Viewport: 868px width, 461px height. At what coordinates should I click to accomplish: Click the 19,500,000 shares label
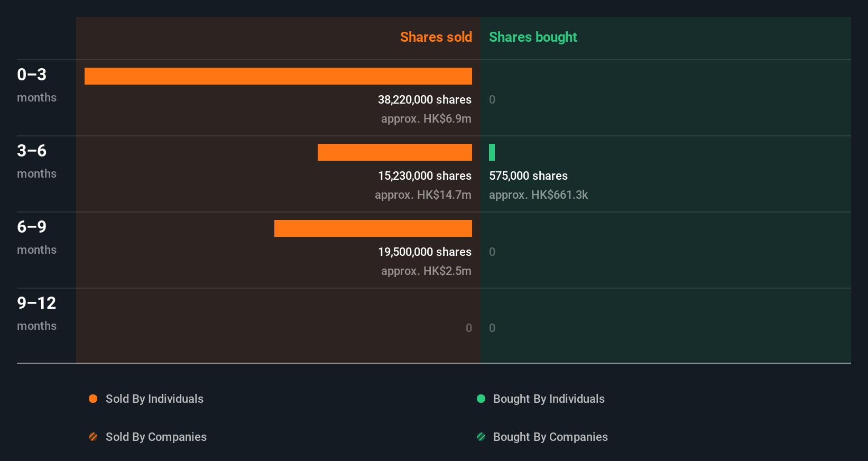(x=424, y=252)
